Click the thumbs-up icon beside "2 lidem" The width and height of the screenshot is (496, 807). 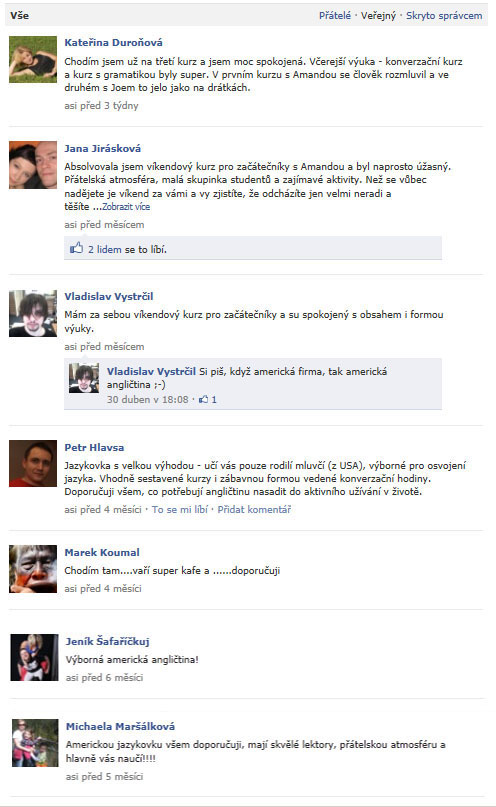tap(76, 249)
